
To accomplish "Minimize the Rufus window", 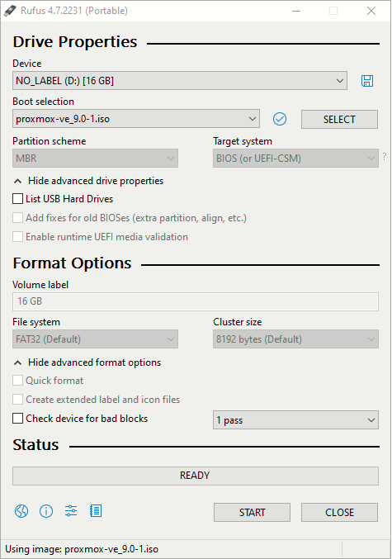I will [x=296, y=11].
